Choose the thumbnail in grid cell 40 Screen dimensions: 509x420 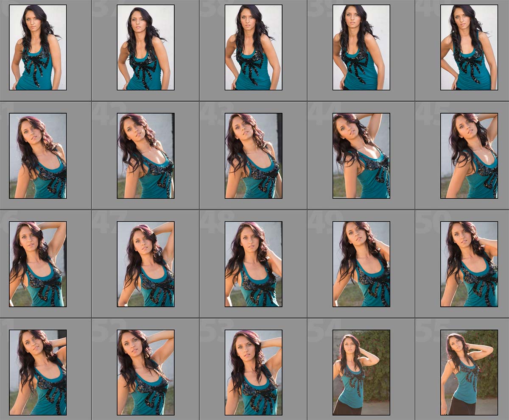[469, 47]
